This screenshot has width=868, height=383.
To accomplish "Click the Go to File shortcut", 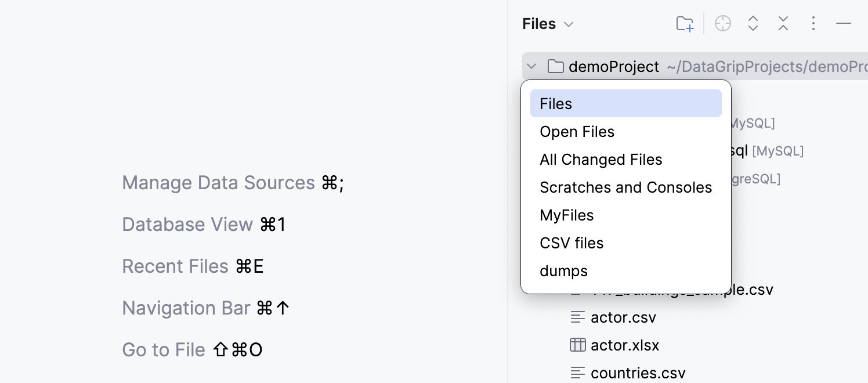I will coord(163,349).
